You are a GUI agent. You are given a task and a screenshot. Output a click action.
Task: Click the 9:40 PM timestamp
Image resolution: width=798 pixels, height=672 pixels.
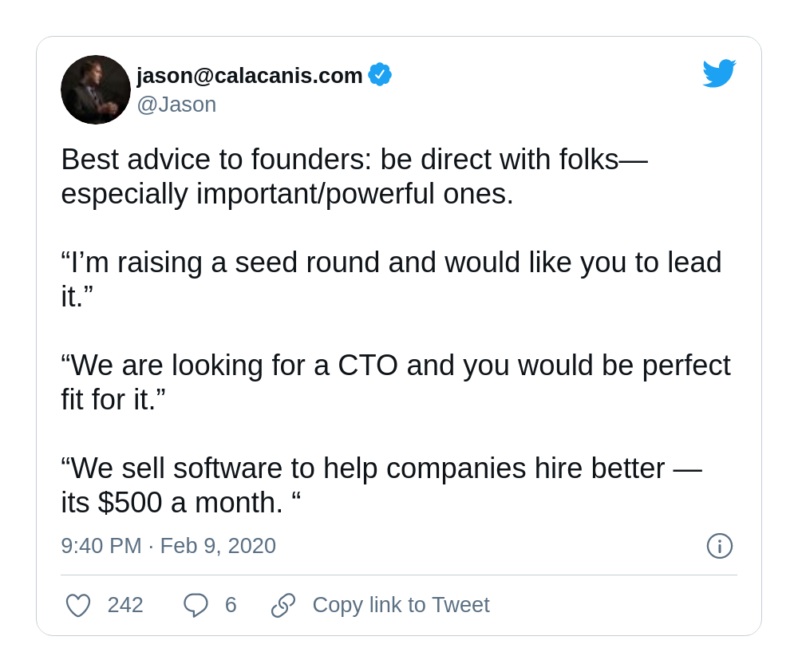pos(101,546)
